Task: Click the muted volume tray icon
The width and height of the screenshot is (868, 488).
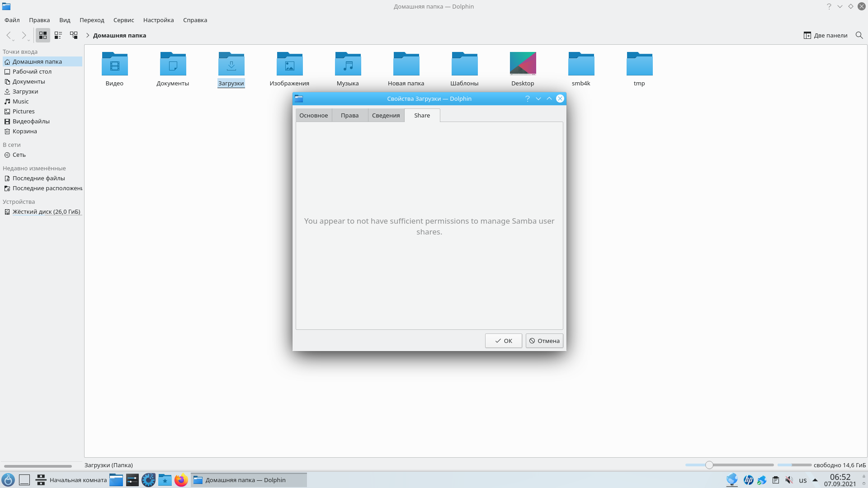Action: coord(789,480)
